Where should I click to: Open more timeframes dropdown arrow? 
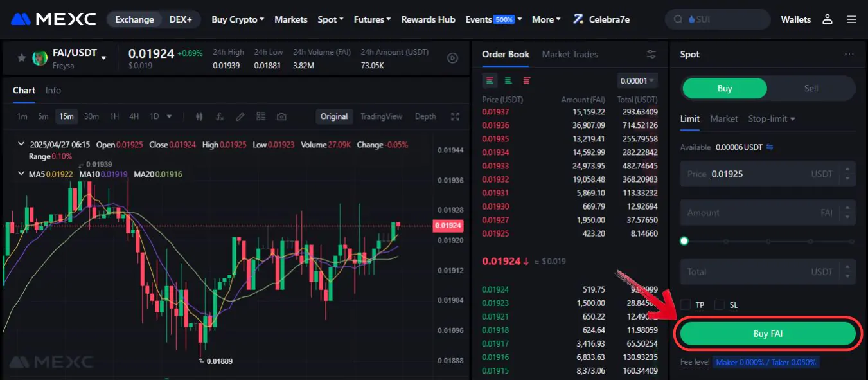coord(170,116)
